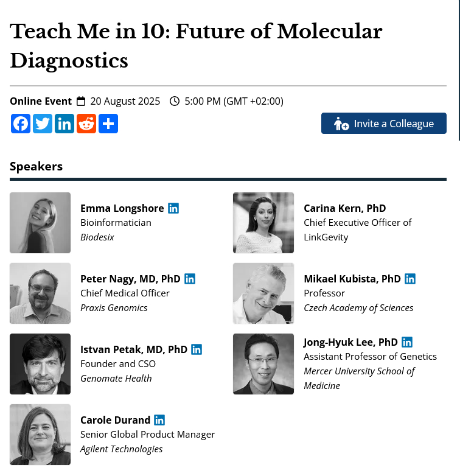Share event via Twitter icon
This screenshot has width=460, height=476.
(x=43, y=124)
